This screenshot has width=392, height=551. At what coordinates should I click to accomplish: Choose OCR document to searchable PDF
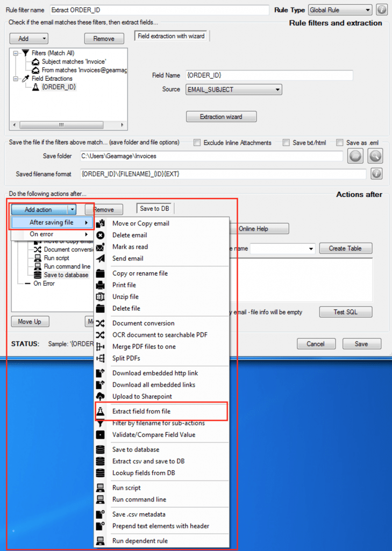tap(160, 335)
